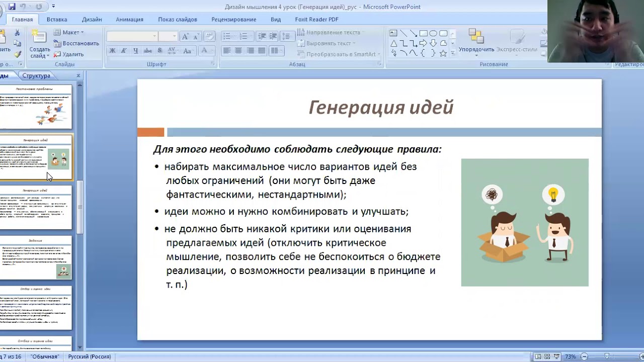Click Направление текста button
The image size is (644, 362).
[x=331, y=32]
